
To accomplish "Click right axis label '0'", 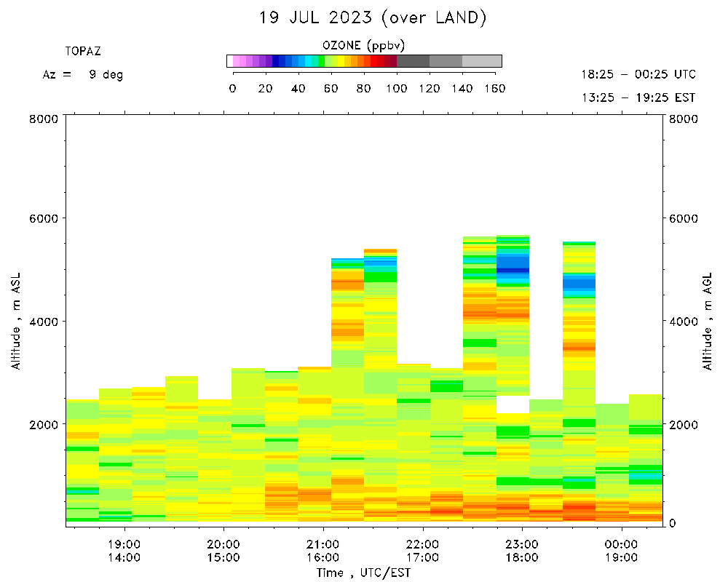I will coord(672,524).
